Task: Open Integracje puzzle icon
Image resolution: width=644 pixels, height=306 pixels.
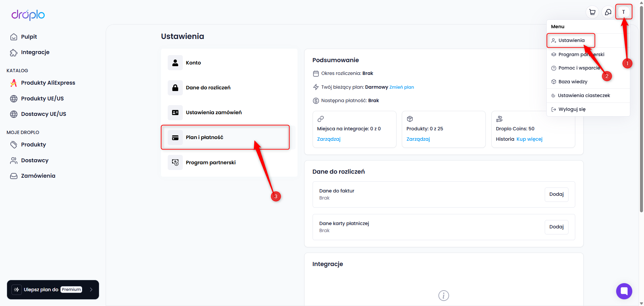Action: pyautogui.click(x=14, y=52)
